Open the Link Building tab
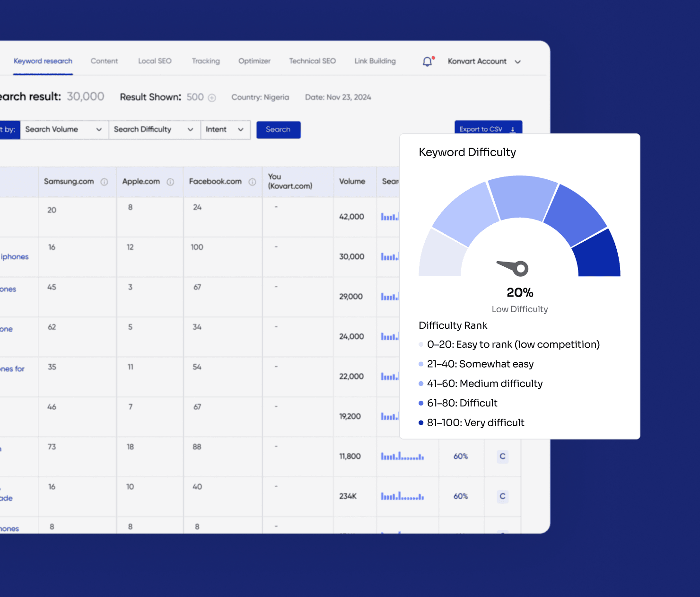This screenshot has width=700, height=597. 375,61
